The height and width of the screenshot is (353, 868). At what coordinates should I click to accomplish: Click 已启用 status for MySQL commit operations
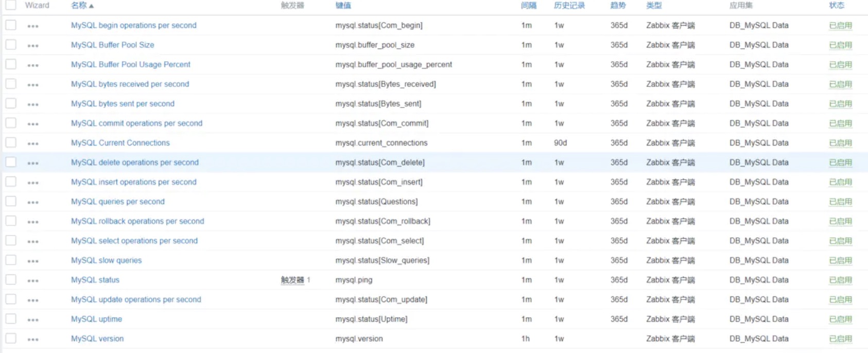[x=840, y=123]
